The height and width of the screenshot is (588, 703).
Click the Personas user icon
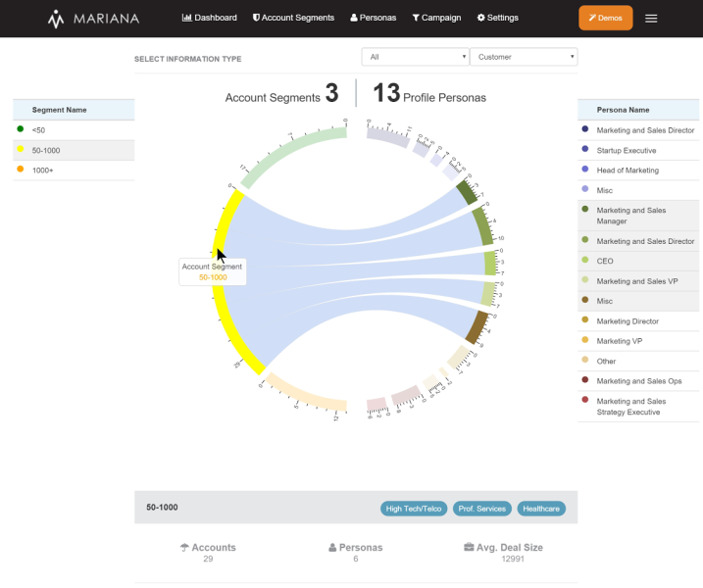point(332,548)
